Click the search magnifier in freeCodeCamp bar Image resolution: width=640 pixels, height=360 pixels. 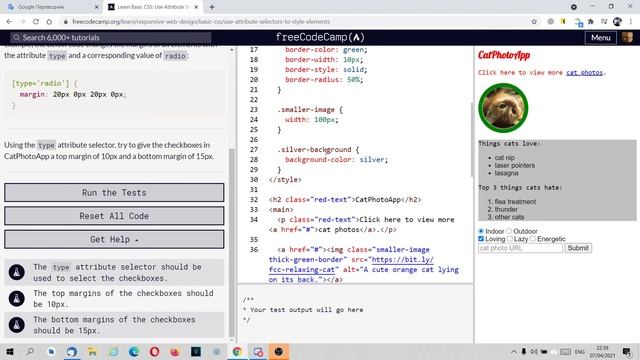tap(16, 38)
